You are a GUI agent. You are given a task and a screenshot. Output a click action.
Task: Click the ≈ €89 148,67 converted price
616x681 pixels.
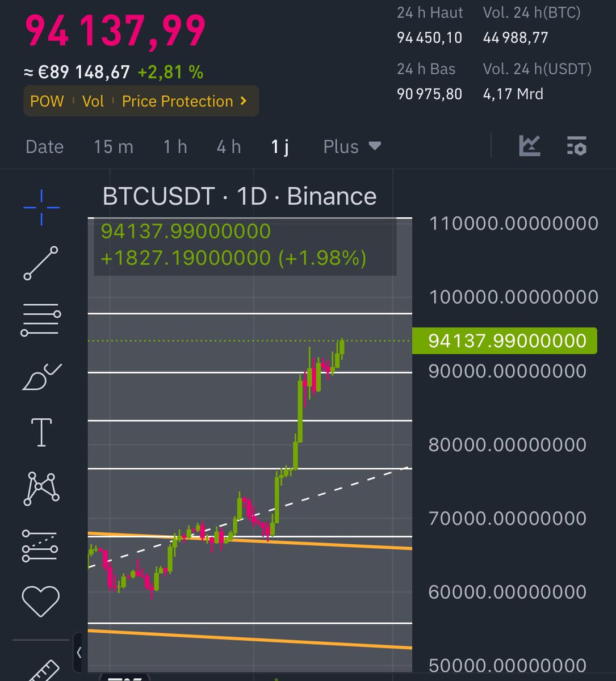coord(76,73)
